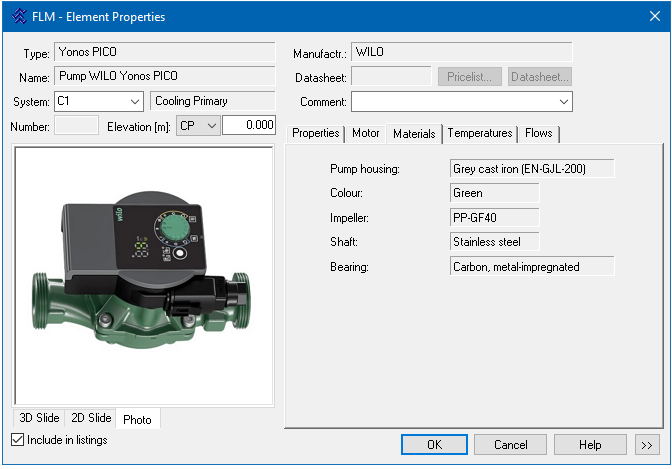
Task: Click the elevation value input field
Action: tap(248, 125)
